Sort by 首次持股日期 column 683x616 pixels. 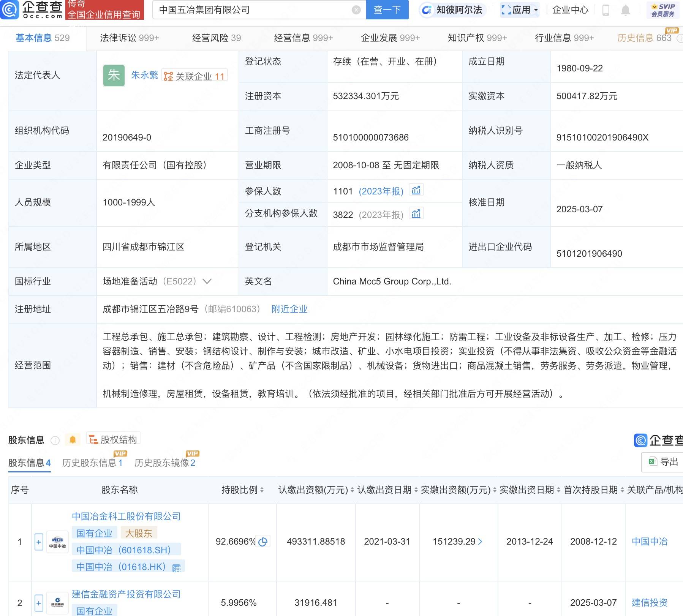pos(622,490)
